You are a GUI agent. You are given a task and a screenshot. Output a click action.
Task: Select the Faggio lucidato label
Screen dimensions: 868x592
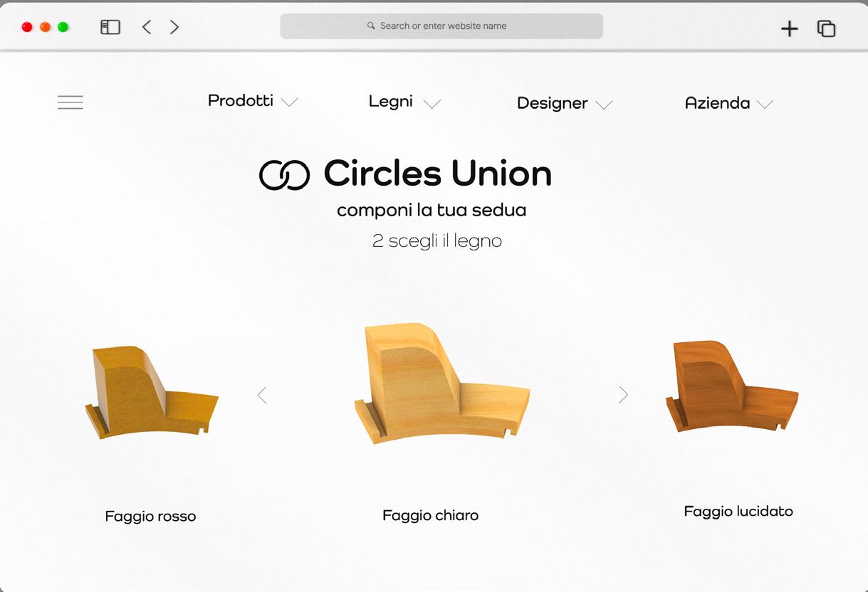tap(738, 512)
